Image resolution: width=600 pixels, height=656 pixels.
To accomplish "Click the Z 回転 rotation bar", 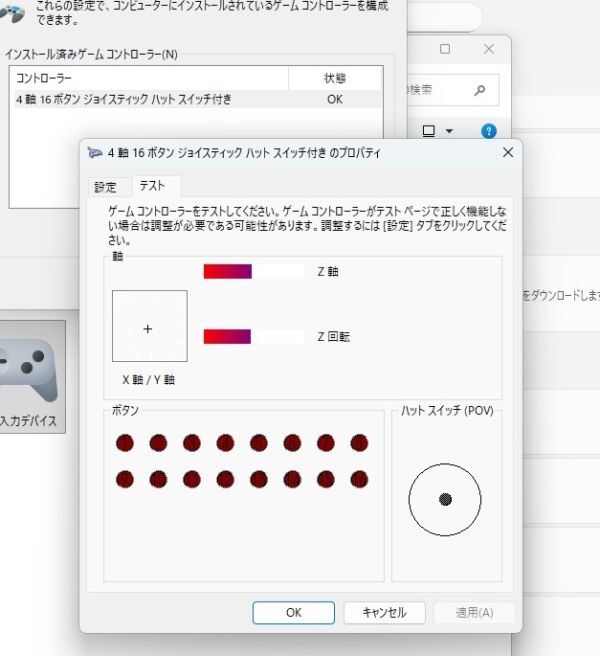I will (254, 336).
